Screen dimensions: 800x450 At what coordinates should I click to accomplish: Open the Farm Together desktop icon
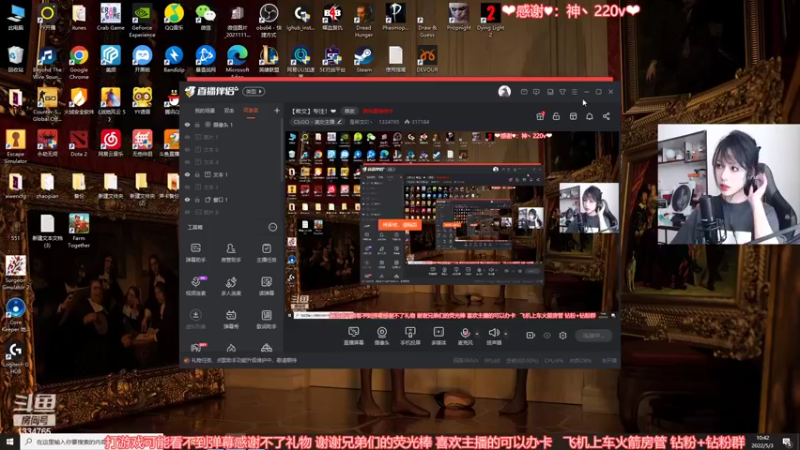(x=79, y=232)
